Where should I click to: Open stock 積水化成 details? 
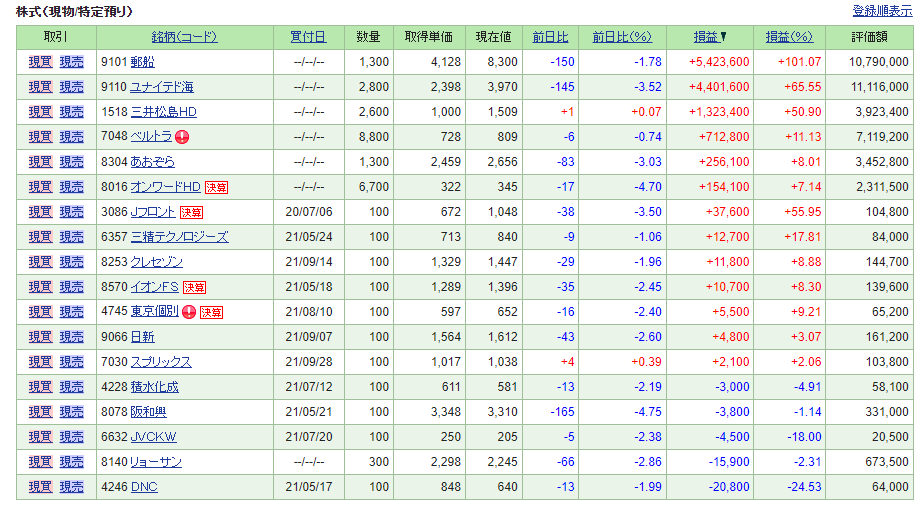click(x=154, y=387)
